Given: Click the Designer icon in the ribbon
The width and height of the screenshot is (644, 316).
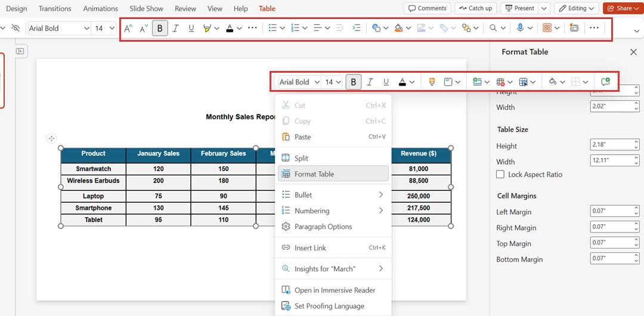Looking at the screenshot, I should tap(574, 28).
